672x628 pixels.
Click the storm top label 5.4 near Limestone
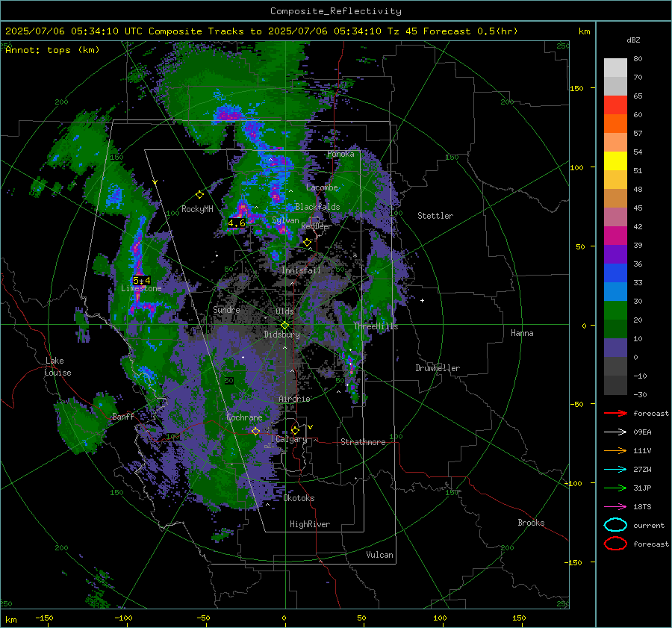tap(141, 280)
